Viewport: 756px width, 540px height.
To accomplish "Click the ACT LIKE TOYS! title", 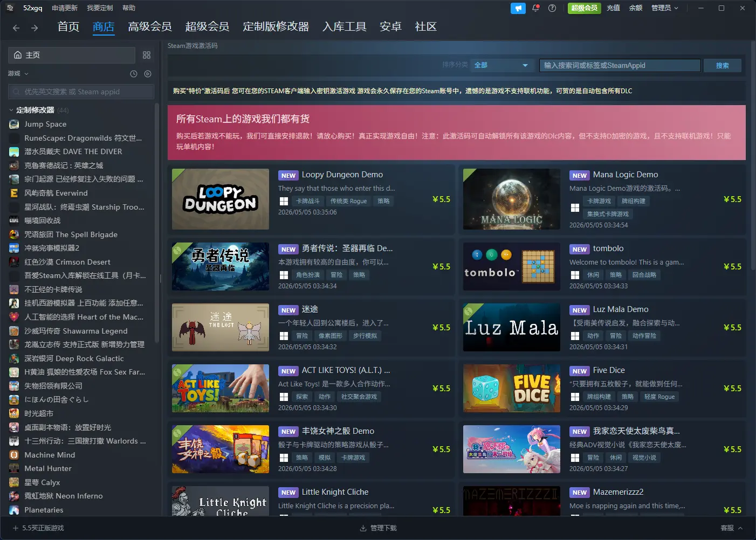I will (346, 370).
